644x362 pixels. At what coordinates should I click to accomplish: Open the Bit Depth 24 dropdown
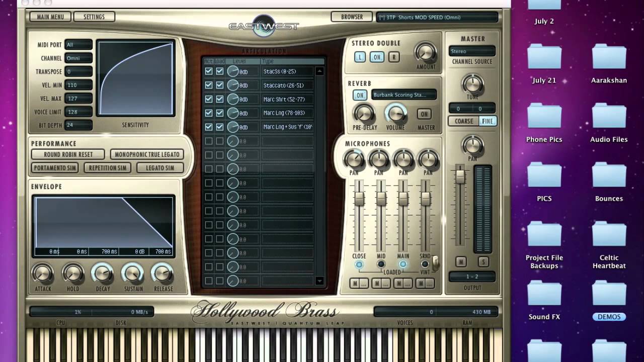[78, 125]
